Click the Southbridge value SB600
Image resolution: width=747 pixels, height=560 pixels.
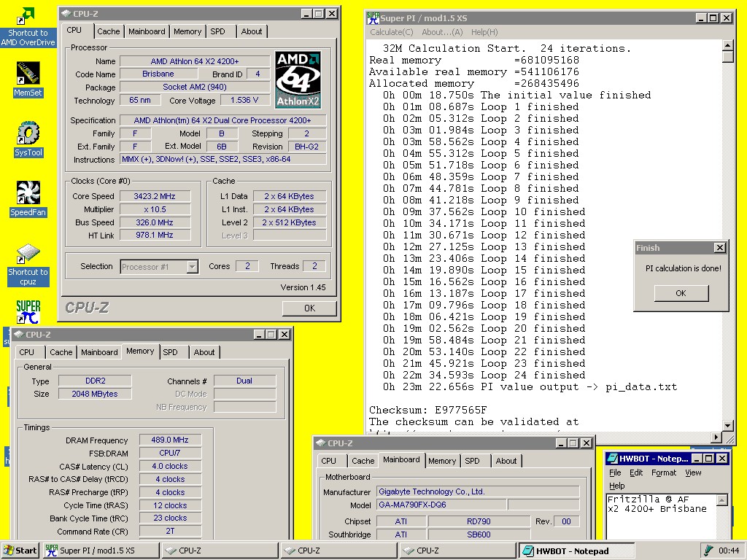click(479, 534)
